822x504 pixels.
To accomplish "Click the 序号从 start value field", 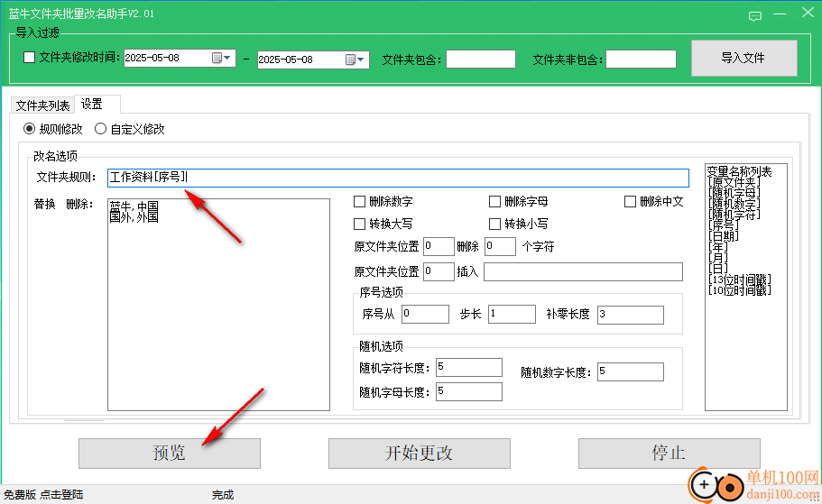I will (425, 315).
